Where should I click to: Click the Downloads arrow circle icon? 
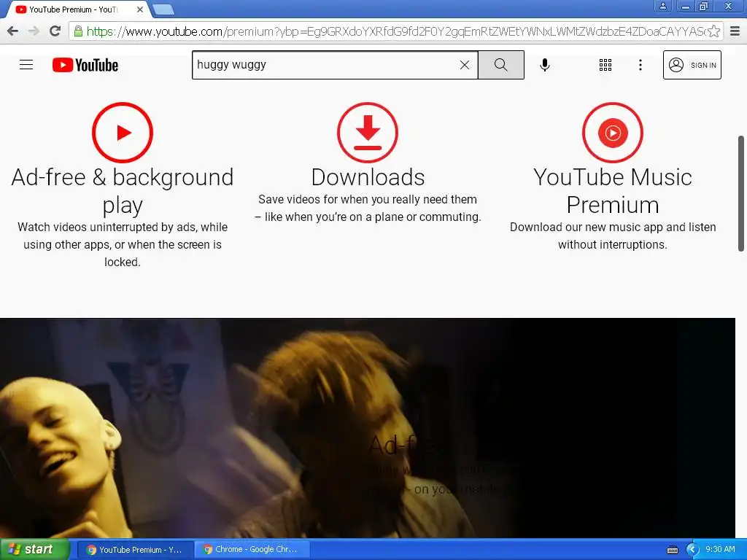[368, 133]
